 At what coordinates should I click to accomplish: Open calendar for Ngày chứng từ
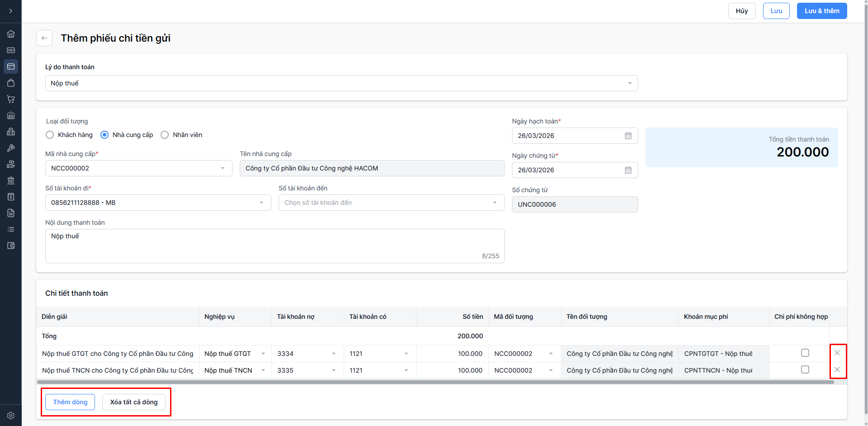coord(628,170)
